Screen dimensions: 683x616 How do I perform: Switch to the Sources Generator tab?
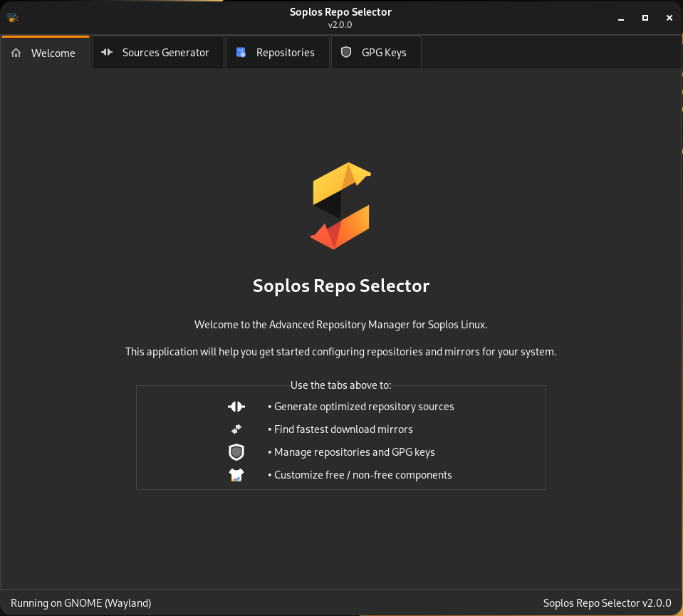pyautogui.click(x=157, y=52)
